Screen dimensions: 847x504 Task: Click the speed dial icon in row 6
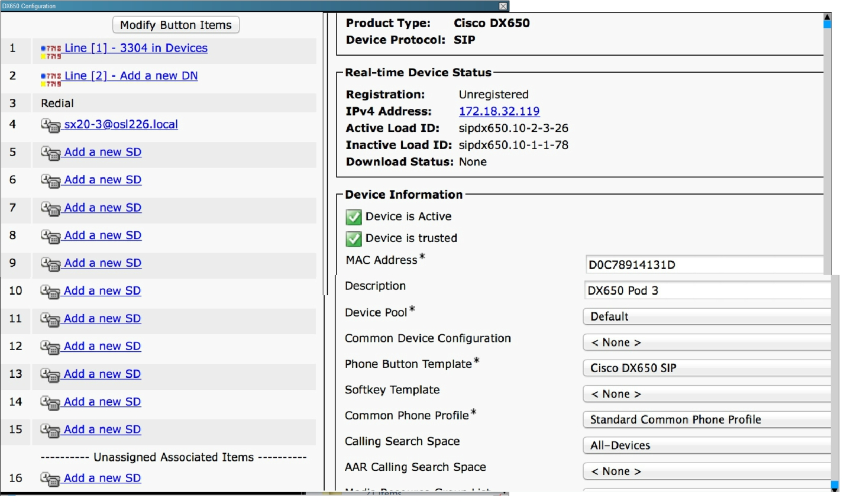point(51,181)
